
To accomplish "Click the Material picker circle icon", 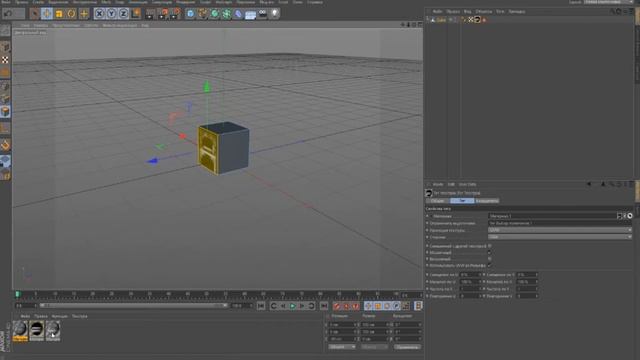I will (630, 216).
